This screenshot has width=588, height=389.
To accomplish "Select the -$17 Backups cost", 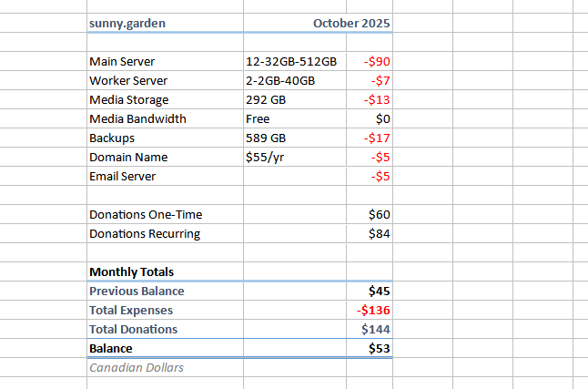I will pos(370,138).
